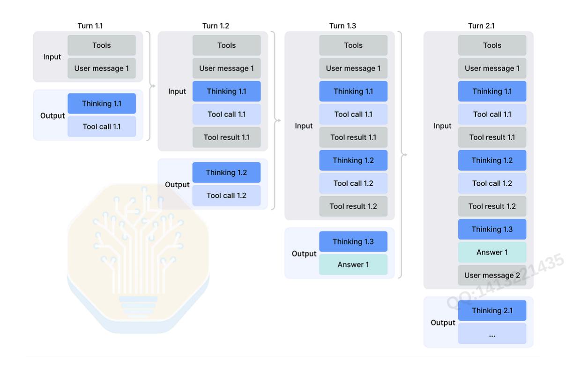
Task: Click the Thinking 1.3 block in Turn 1.3 output
Action: pyautogui.click(x=353, y=241)
